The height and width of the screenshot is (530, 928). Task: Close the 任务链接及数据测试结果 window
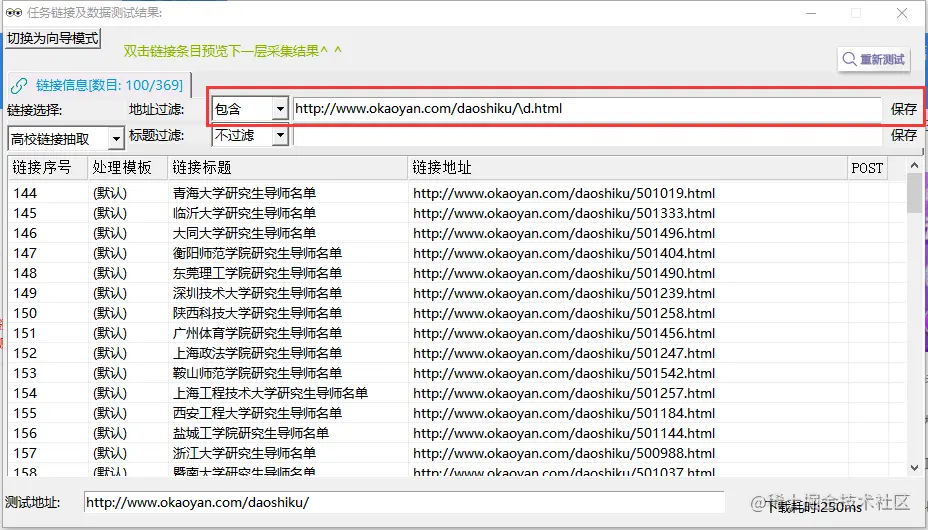click(x=902, y=12)
